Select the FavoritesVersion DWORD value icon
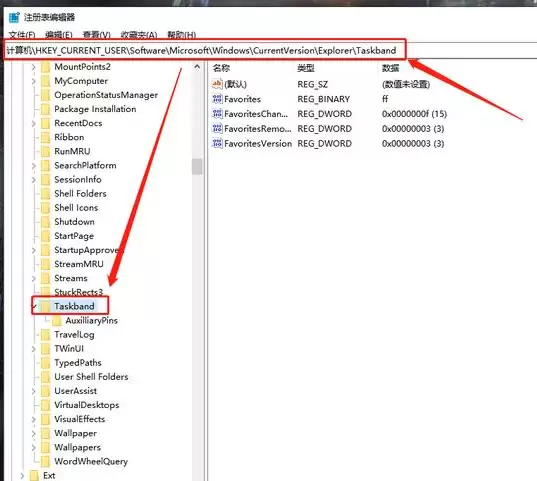The image size is (537, 481). tap(217, 143)
